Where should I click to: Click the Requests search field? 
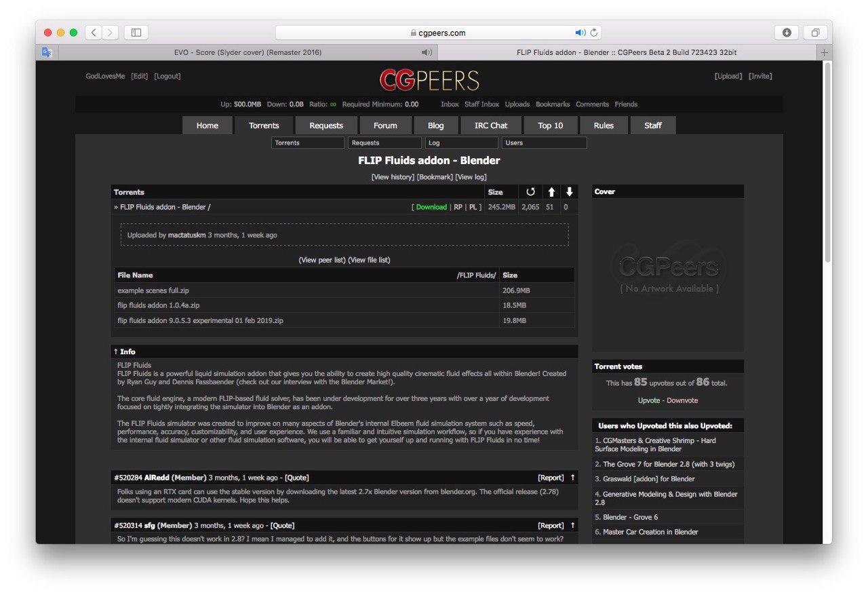point(384,143)
